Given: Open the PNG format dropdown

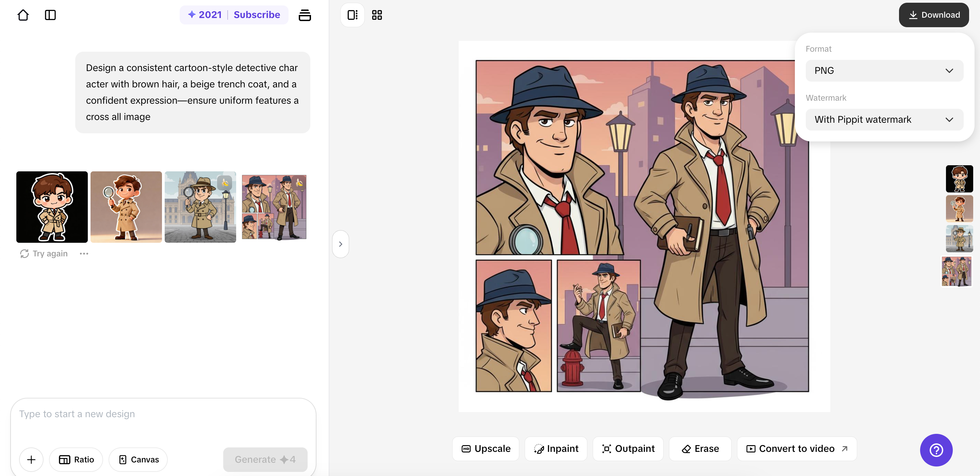Looking at the screenshot, I should click(x=884, y=70).
